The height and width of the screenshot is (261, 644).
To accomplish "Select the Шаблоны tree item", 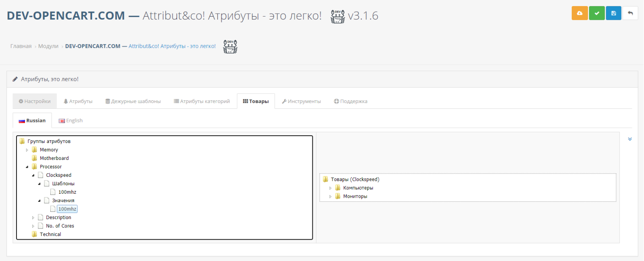I will (x=63, y=184).
